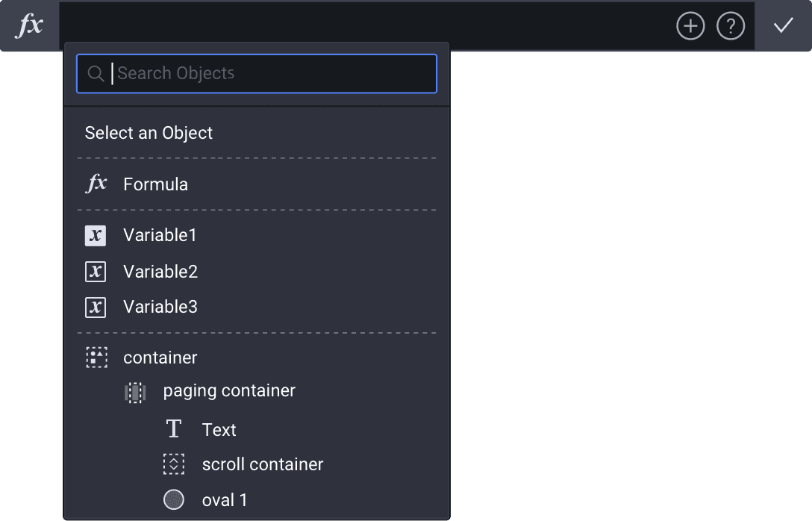Click the circle icon beside oval 1
This screenshot has height=521, width=812.
[x=174, y=499]
